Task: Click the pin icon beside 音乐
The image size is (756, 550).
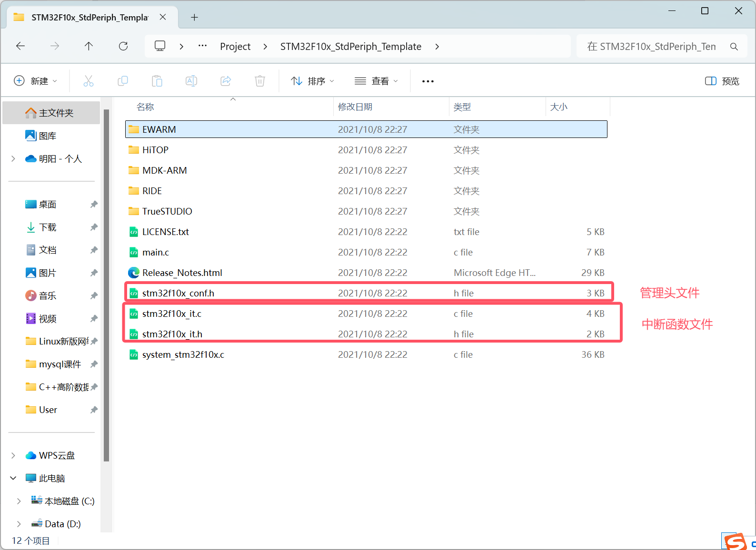Action: point(94,295)
